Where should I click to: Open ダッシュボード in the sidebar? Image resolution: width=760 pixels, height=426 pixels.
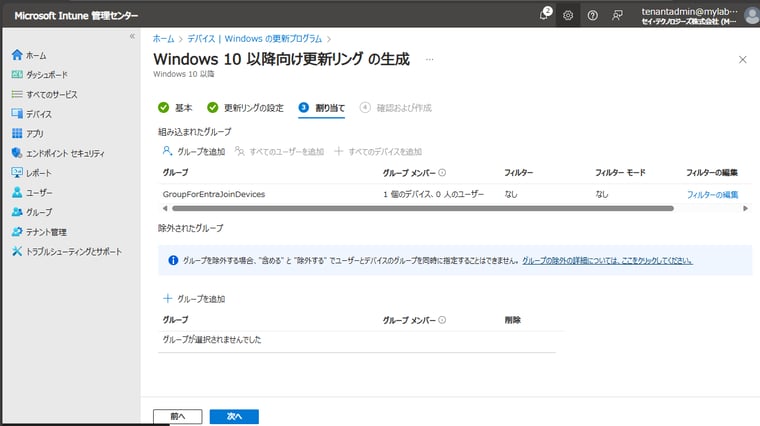click(x=39, y=75)
